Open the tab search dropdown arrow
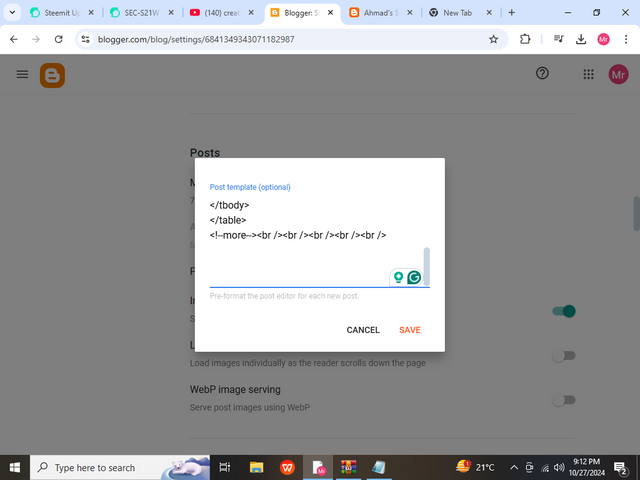 12,13
